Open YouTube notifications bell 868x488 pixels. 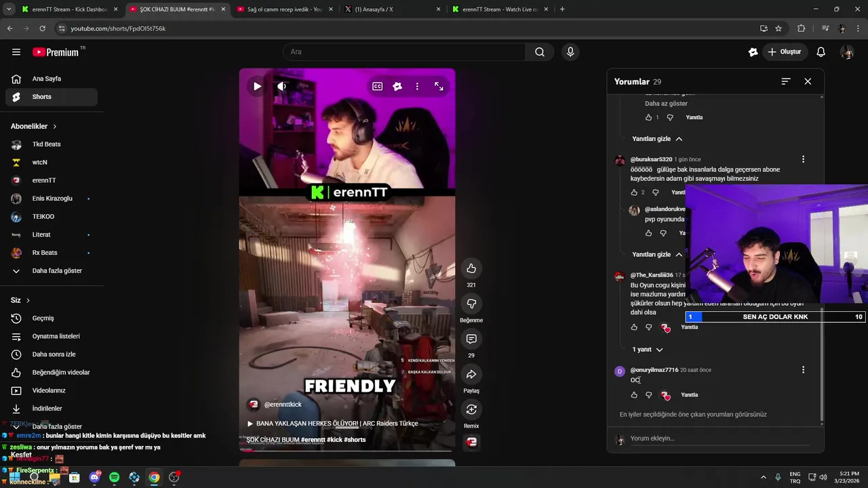point(821,52)
